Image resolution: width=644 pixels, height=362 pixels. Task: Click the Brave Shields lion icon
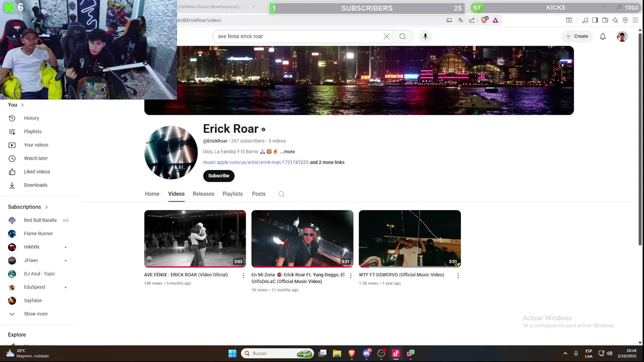click(485, 20)
